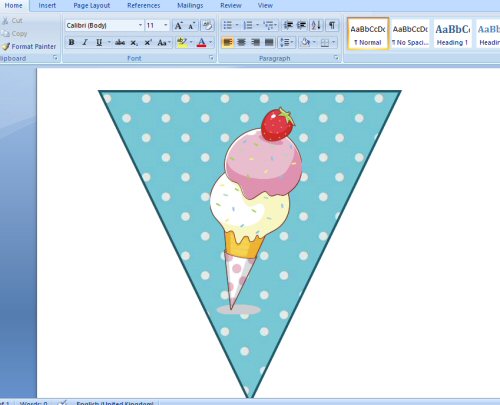Toggle Underline formatting
The width and height of the screenshot is (500, 405).
point(99,42)
